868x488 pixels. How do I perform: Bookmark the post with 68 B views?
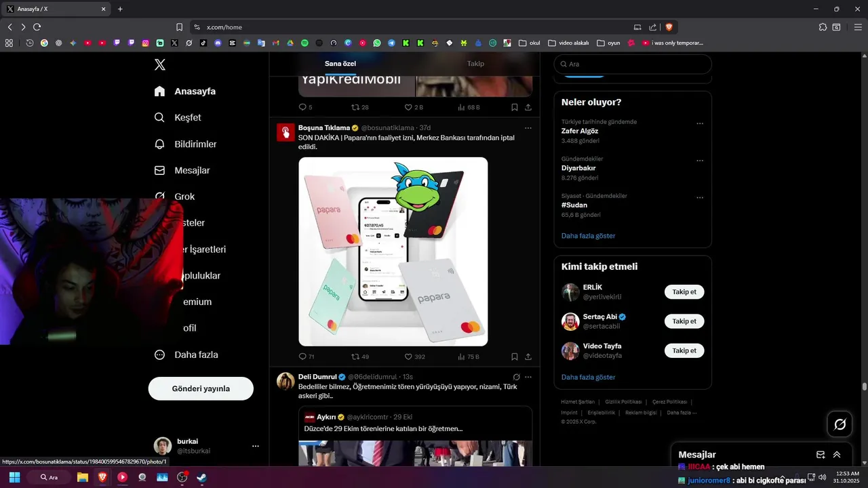pos(515,107)
